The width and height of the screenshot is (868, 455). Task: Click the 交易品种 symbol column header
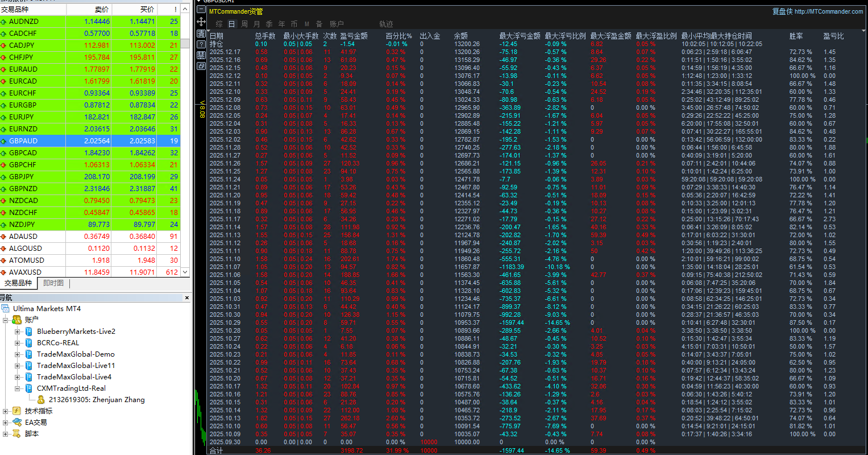[33, 10]
